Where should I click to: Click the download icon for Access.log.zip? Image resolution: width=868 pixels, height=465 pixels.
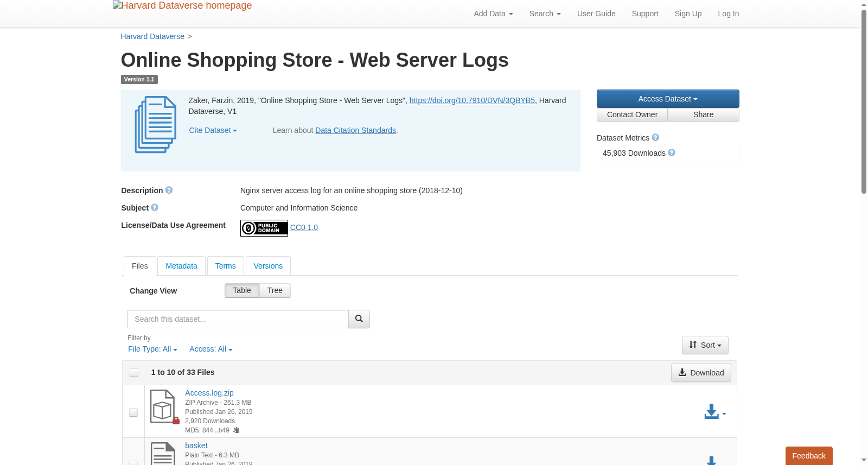712,412
